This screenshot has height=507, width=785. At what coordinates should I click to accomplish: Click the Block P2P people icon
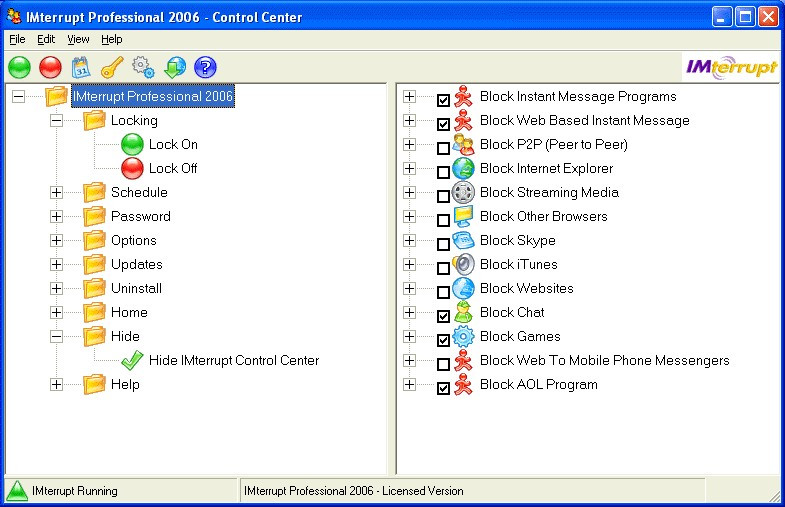463,145
